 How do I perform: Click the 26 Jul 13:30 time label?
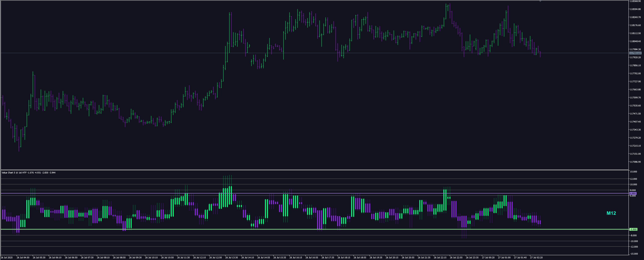tap(231, 257)
